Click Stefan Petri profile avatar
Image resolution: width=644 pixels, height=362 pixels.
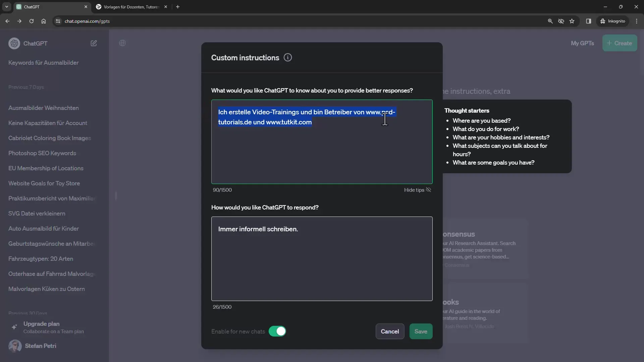pyautogui.click(x=15, y=346)
